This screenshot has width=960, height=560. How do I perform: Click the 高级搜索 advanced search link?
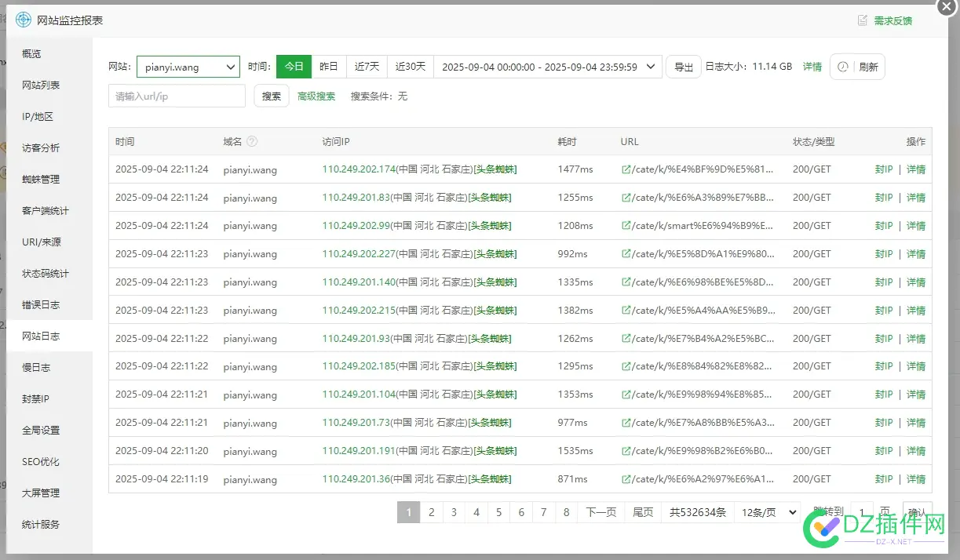coord(316,96)
